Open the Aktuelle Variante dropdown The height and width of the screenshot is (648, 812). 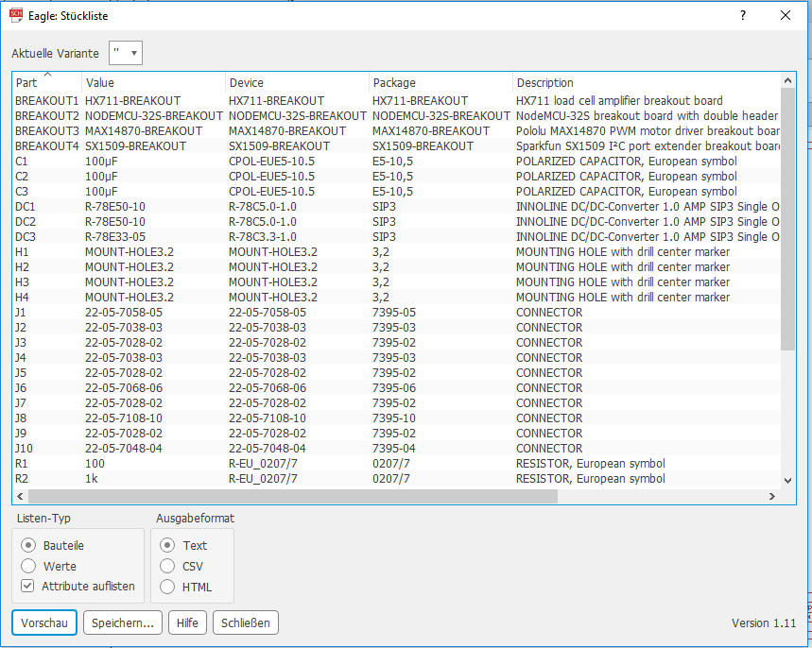tap(126, 53)
